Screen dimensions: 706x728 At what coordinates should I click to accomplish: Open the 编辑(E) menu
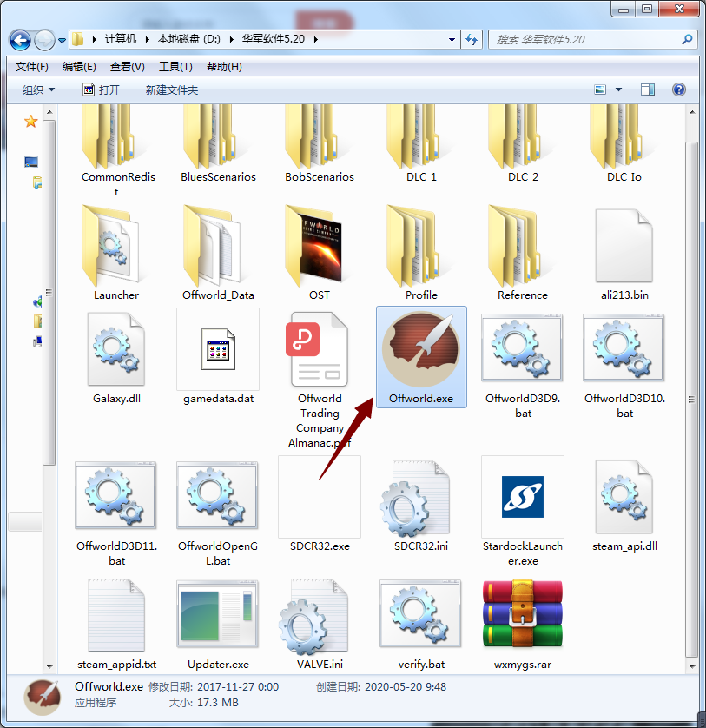[79, 67]
